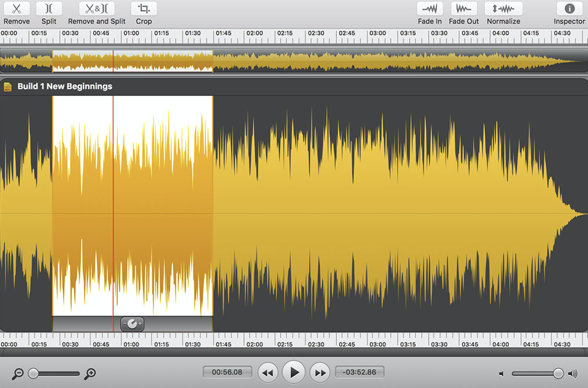The height and width of the screenshot is (388, 588).
Task: Click the volume slider knob
Action: tap(558, 374)
